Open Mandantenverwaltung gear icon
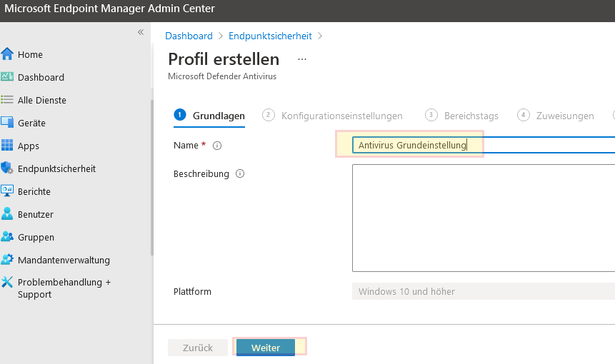This screenshot has width=615, height=364. coord(8,260)
